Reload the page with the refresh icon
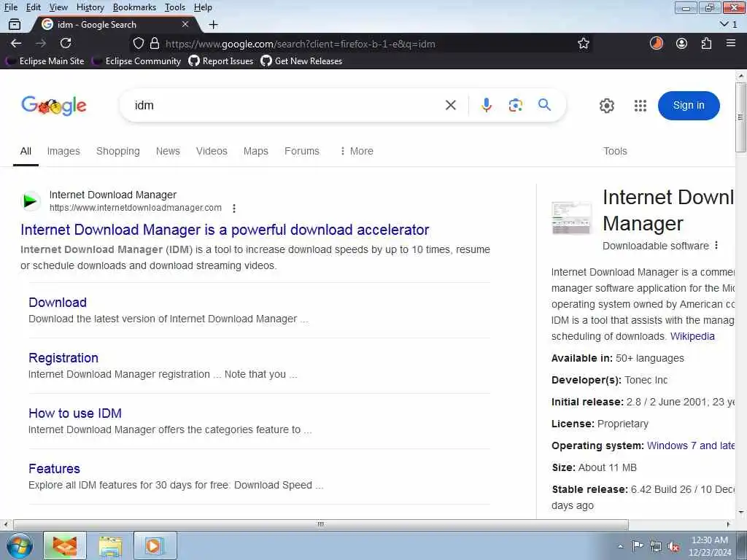The width and height of the screenshot is (747, 560). 66,43
